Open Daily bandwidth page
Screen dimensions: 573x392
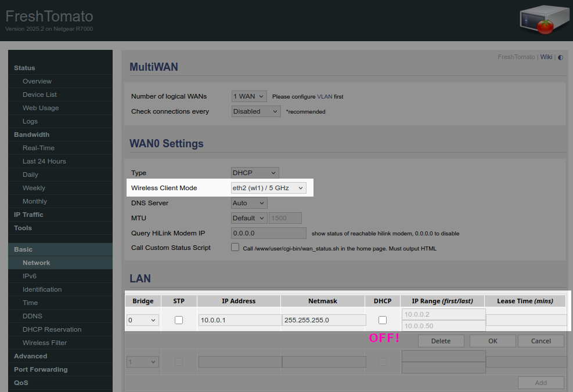point(30,175)
